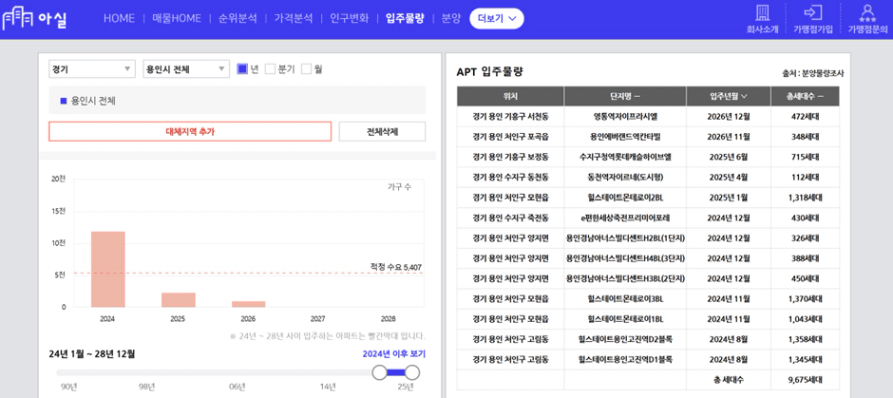
Task: Open the 인구변화 menu
Action: [x=349, y=18]
